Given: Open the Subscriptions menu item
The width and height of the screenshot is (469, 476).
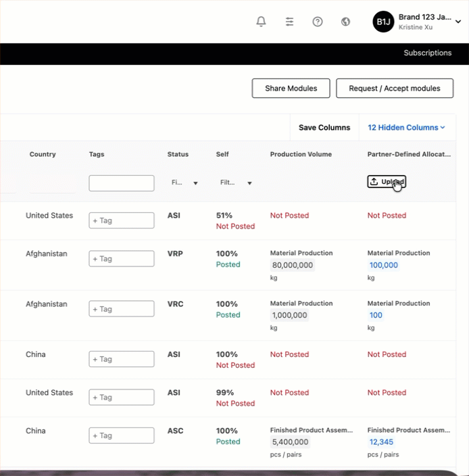Looking at the screenshot, I should pyautogui.click(x=428, y=53).
